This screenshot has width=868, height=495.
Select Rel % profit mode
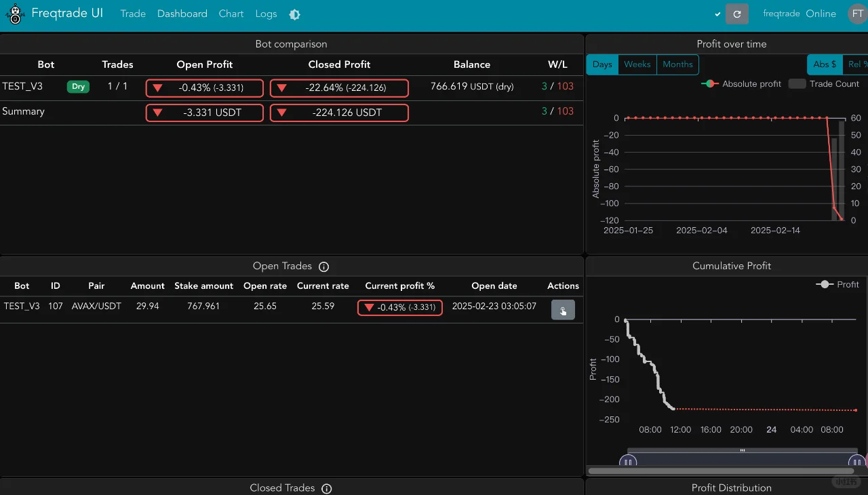(x=856, y=64)
